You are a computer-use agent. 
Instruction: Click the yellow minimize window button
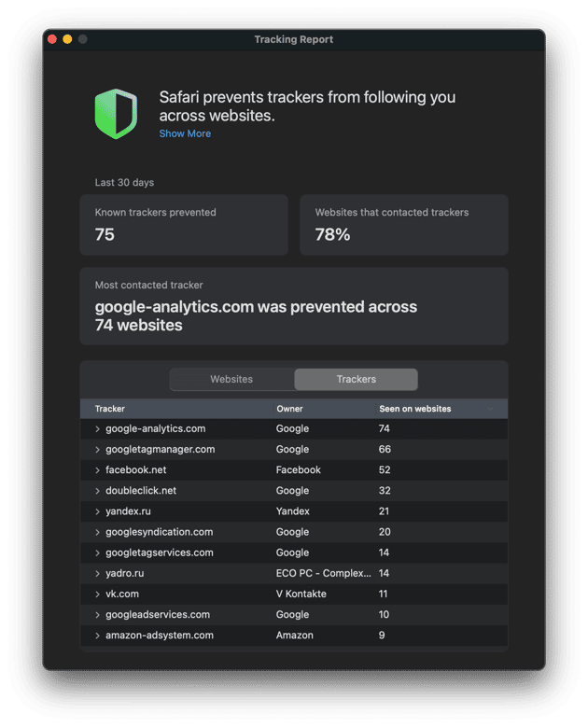pos(67,39)
